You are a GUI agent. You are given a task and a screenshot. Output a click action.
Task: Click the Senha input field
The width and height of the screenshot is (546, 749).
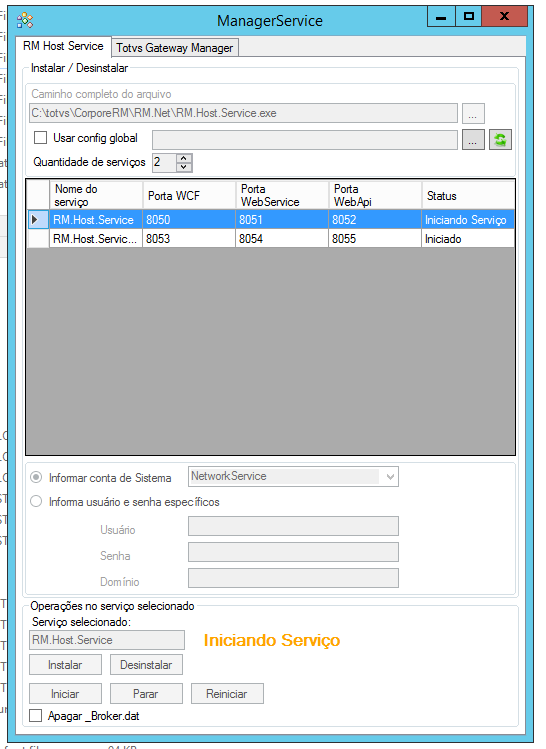293,552
